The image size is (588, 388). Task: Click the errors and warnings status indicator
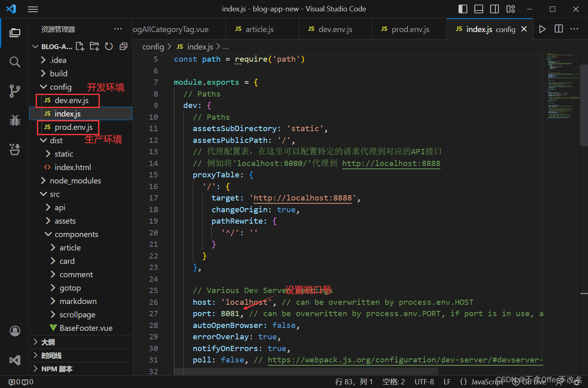click(21, 382)
